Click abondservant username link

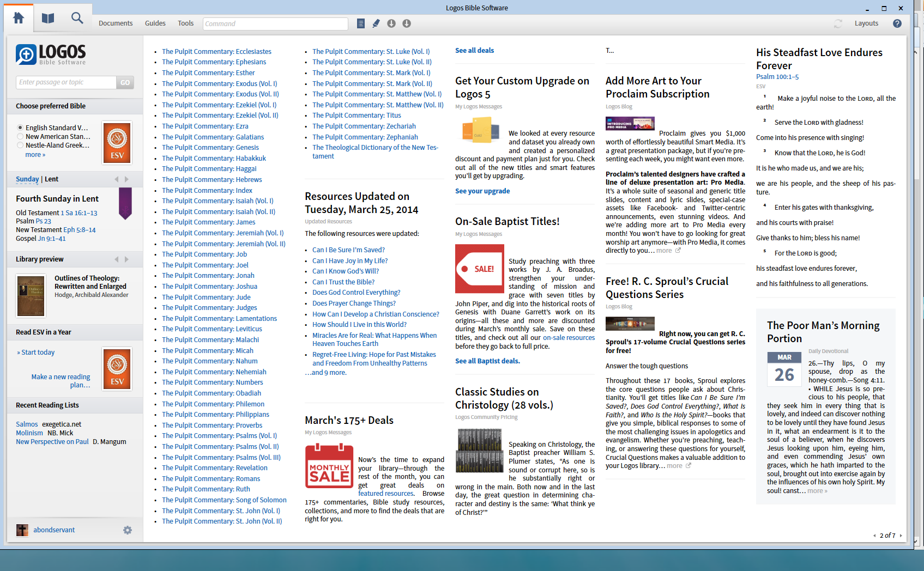(x=54, y=530)
